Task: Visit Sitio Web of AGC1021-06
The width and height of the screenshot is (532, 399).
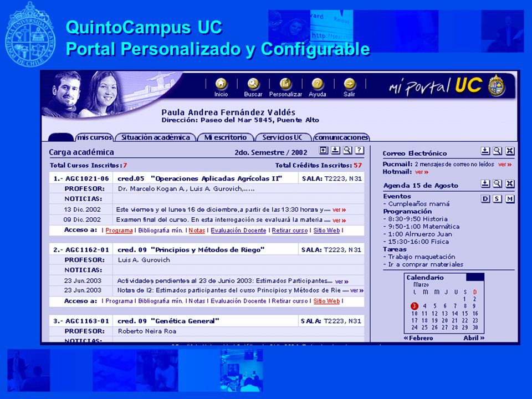Action: [326, 231]
